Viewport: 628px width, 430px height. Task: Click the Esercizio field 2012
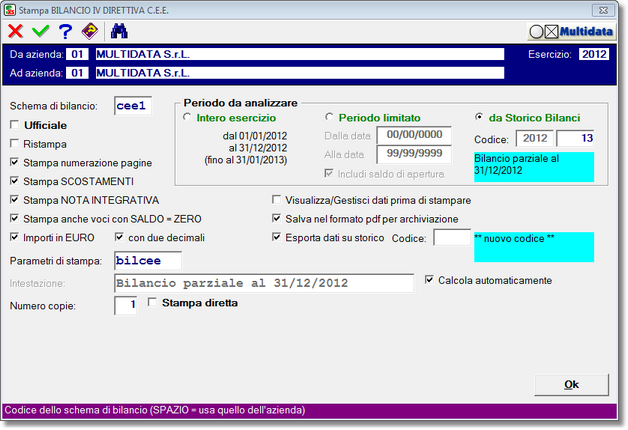tap(594, 54)
